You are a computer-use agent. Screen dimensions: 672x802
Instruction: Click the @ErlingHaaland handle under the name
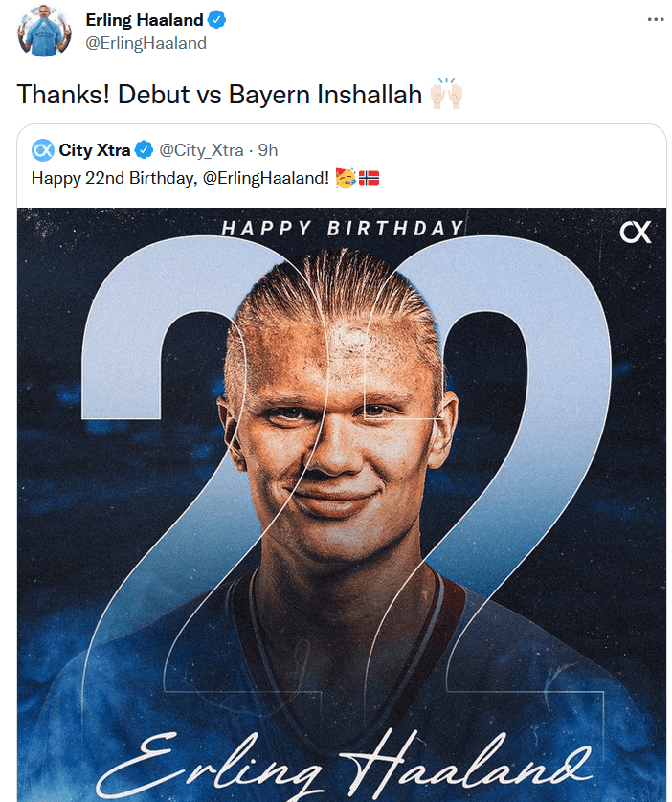pos(146,43)
